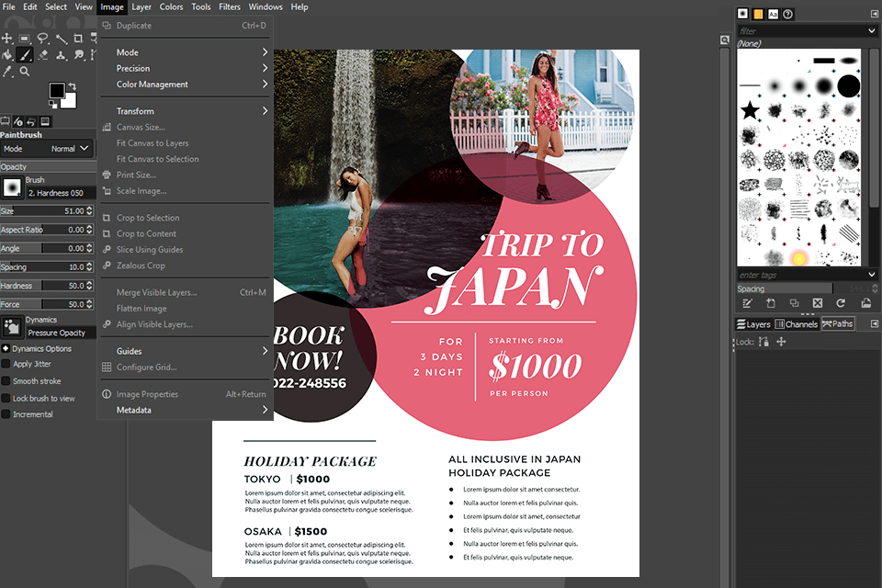Viewport: 882px width, 588px height.
Task: Activate the Zoom magnifier tool
Action: coord(25,72)
